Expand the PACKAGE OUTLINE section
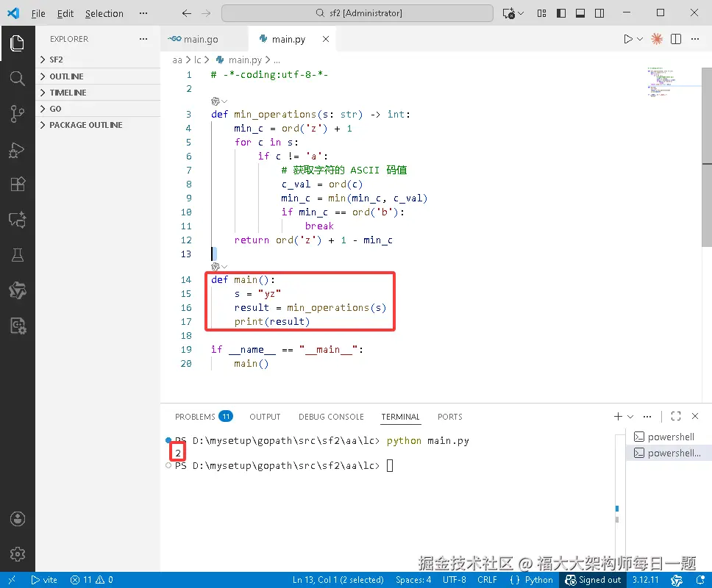 [98, 125]
